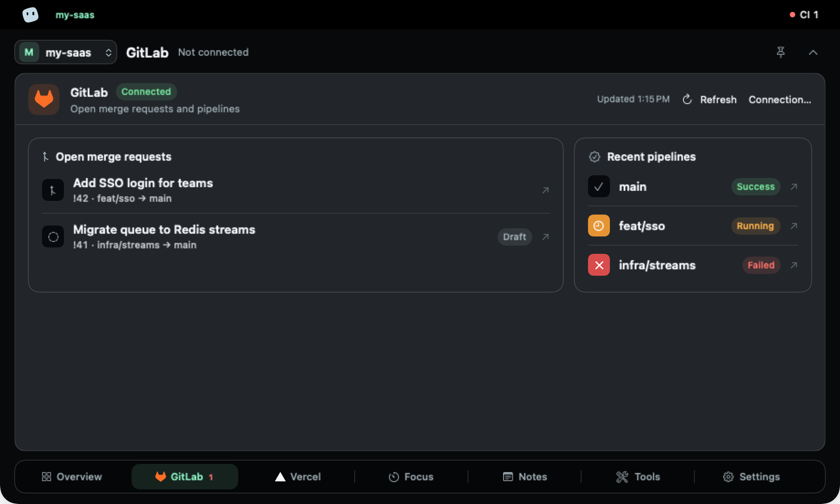Click the ghost app logo icon
840x504 pixels.
coord(31,15)
